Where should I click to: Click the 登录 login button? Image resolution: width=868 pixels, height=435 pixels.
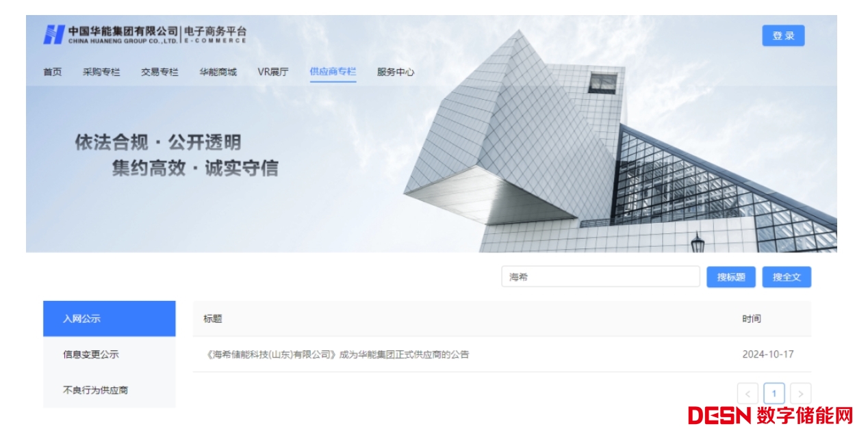783,36
